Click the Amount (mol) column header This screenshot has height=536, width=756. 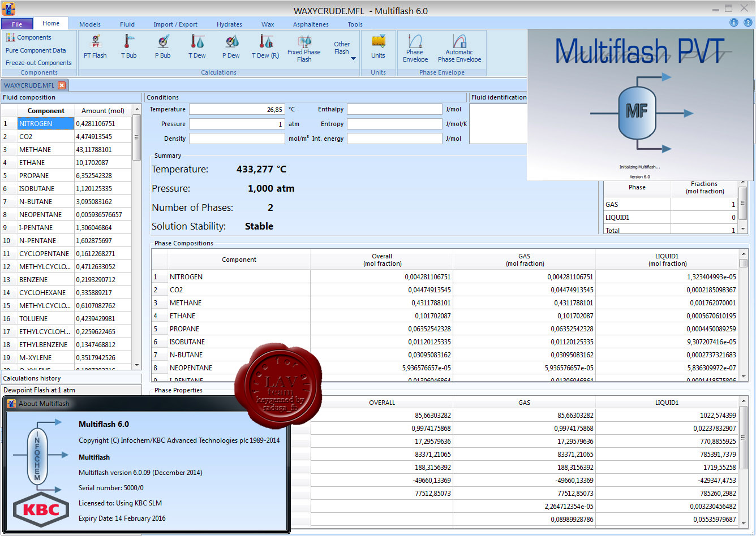[x=103, y=111]
